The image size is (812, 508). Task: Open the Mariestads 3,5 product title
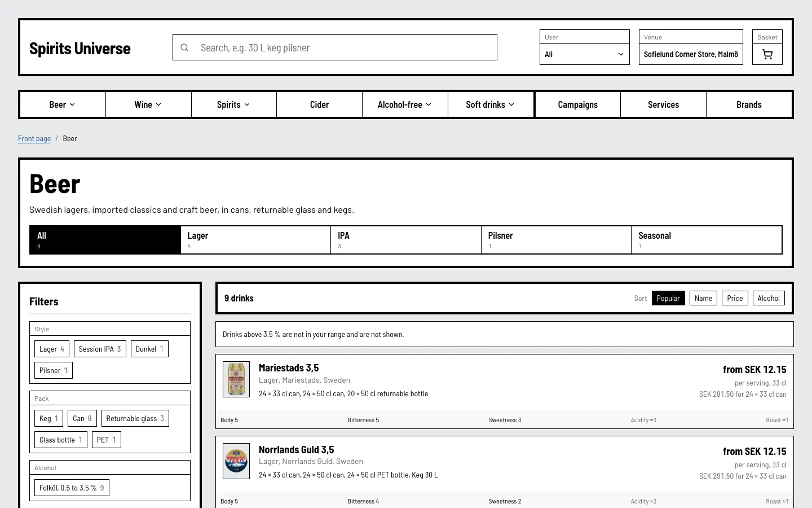(x=289, y=368)
